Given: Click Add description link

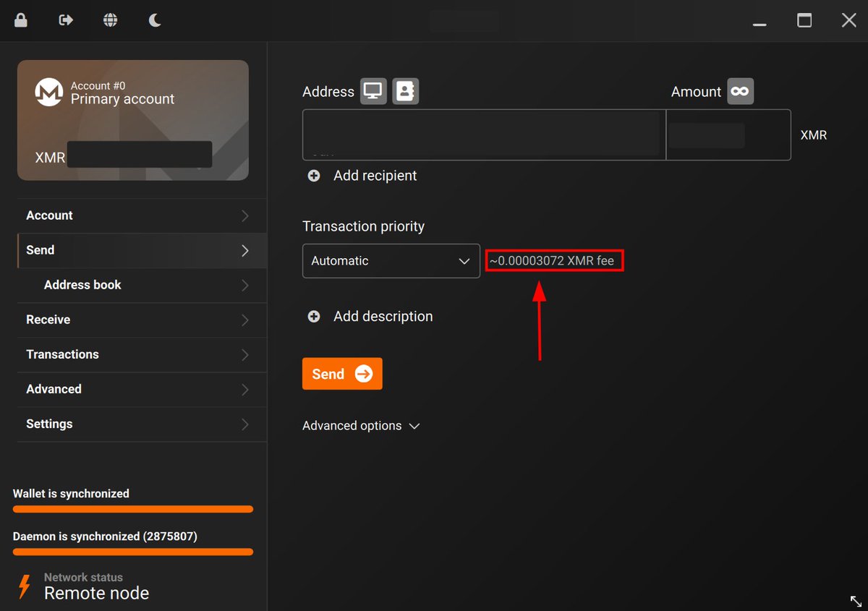Looking at the screenshot, I should coord(383,317).
